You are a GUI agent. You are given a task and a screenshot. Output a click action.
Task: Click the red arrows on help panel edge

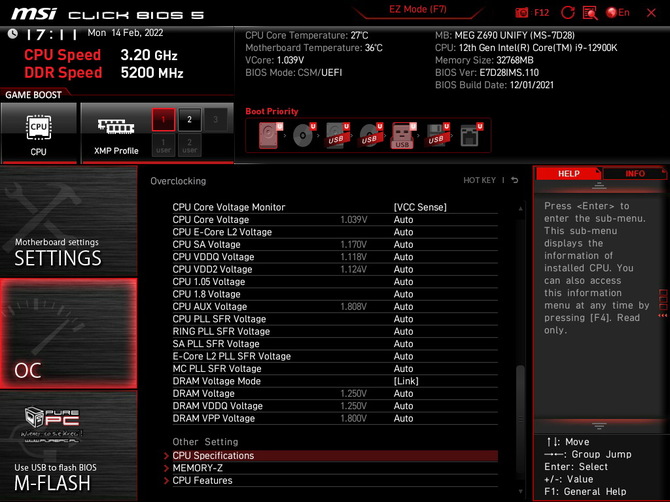coord(663,316)
